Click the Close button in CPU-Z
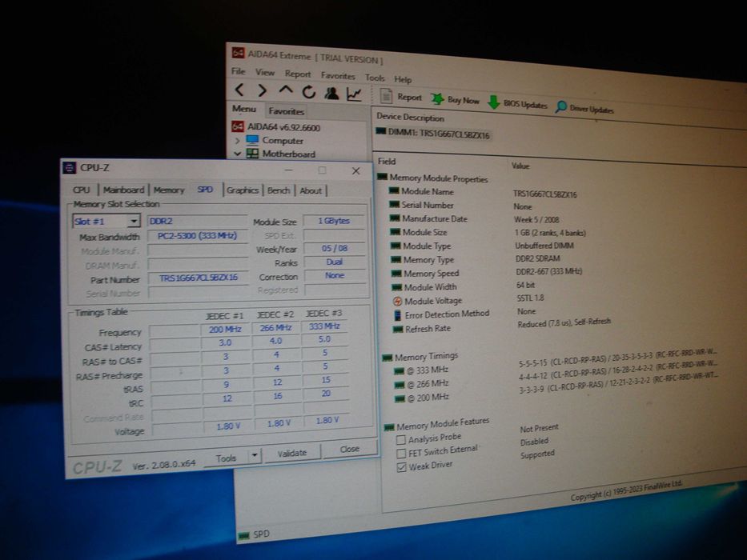 pyautogui.click(x=350, y=449)
